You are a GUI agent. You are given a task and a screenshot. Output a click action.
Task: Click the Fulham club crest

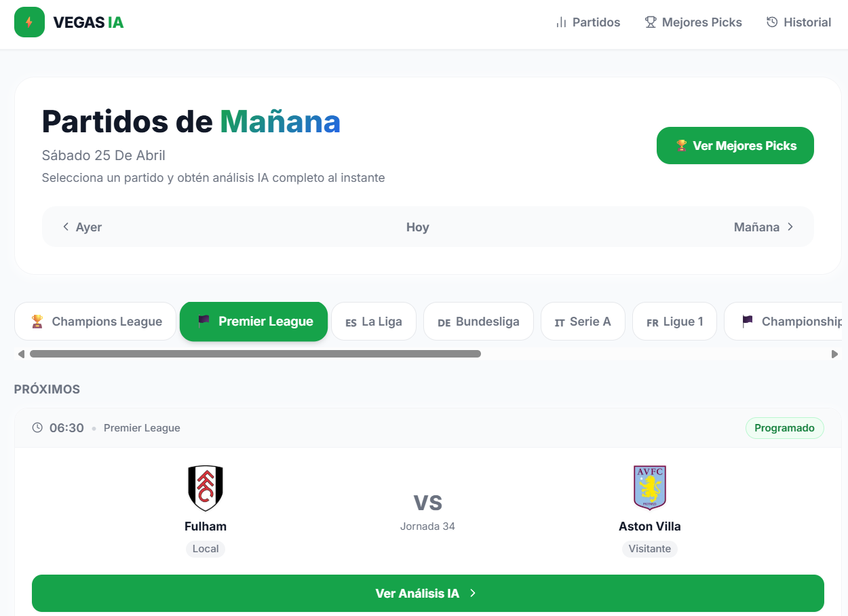[205, 488]
